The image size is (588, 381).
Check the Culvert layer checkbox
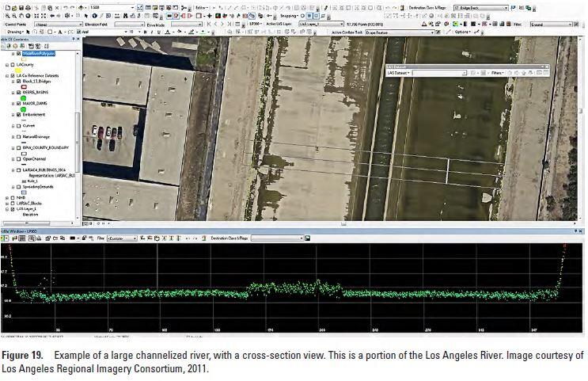18,126
